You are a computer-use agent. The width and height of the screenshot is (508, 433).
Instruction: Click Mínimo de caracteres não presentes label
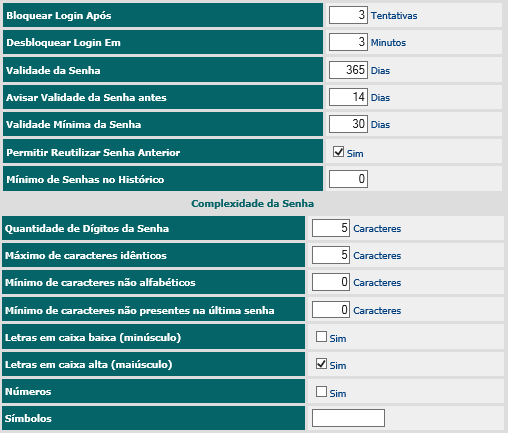pos(139,310)
